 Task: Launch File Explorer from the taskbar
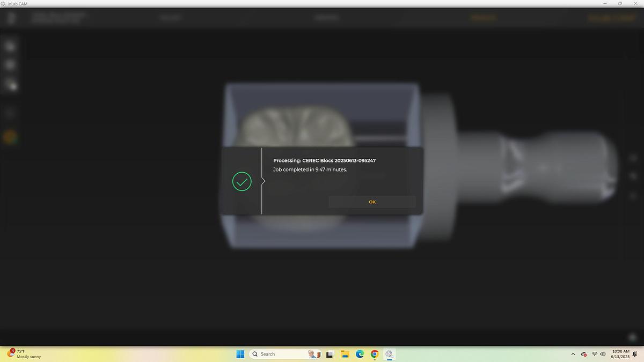(345, 354)
